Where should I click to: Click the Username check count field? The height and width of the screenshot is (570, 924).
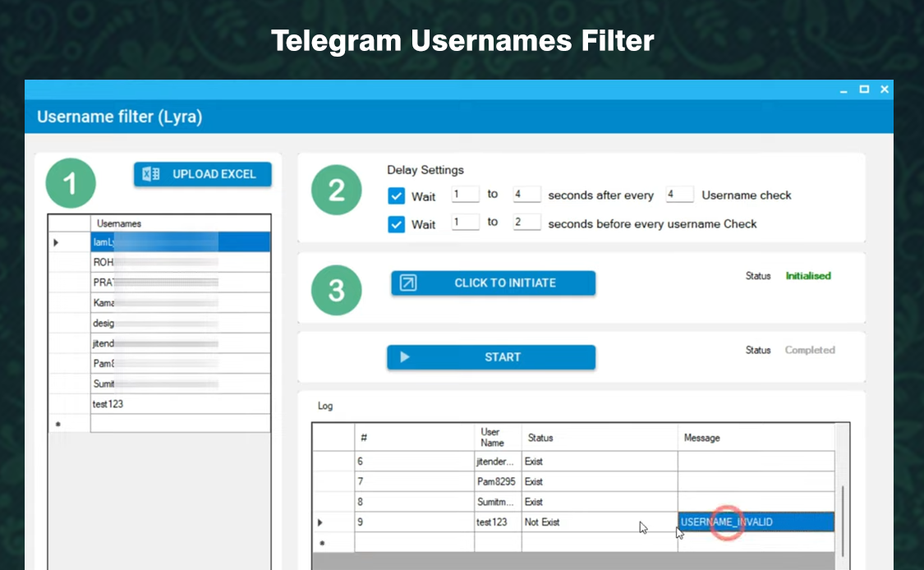pos(679,195)
